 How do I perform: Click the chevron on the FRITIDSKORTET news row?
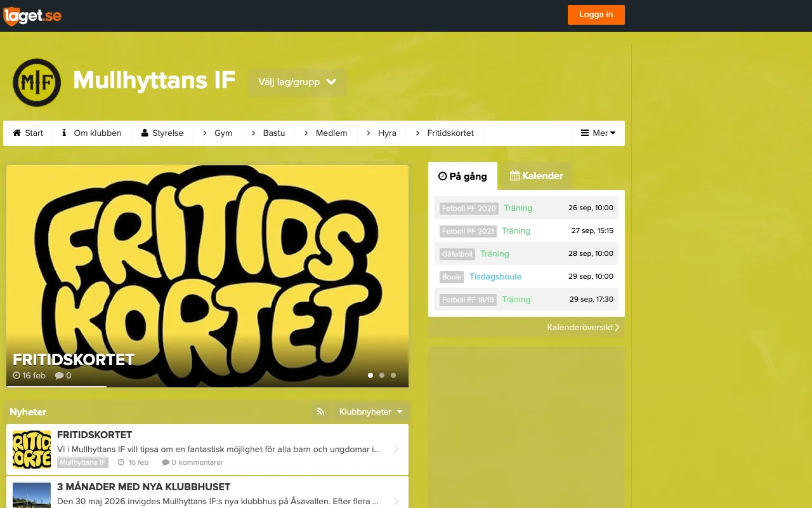396,449
